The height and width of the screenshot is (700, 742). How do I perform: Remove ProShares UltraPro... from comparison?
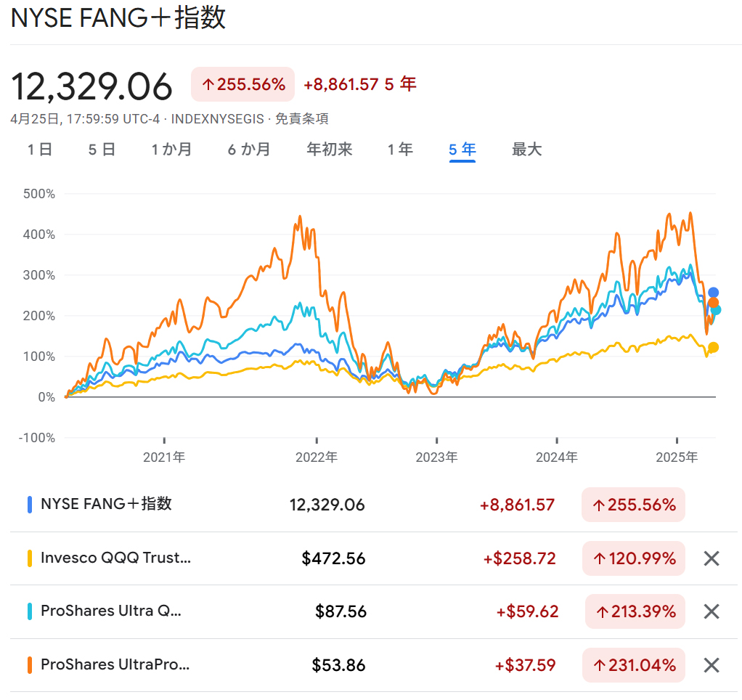click(712, 665)
